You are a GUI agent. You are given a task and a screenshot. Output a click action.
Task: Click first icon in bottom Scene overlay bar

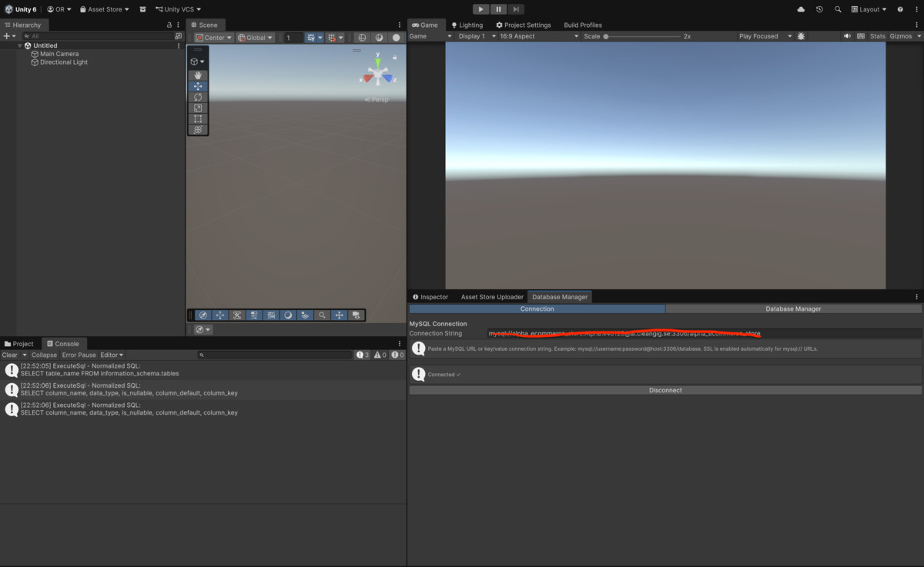[x=203, y=315]
